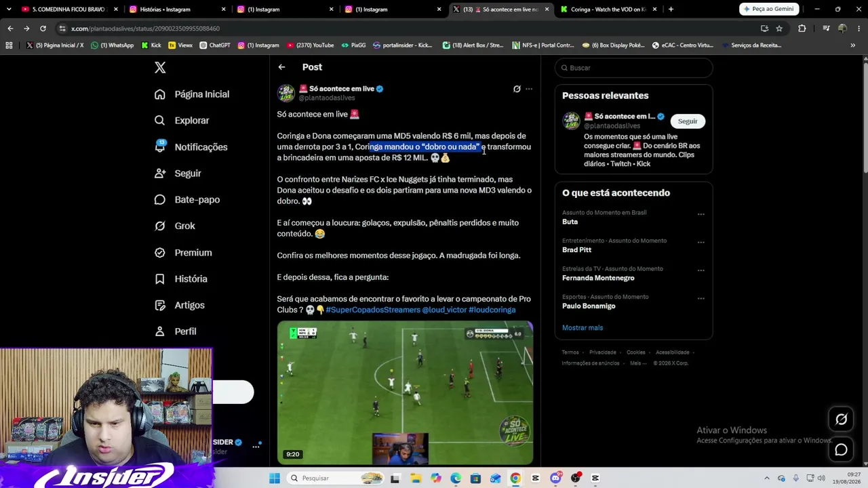Viewport: 868px width, 488px height.
Task: Show hidden system tray icons
Action: point(767,479)
